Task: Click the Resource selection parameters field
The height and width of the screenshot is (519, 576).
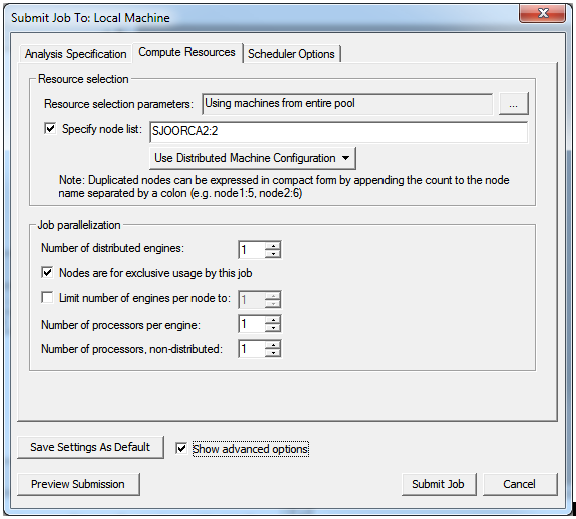Action: tap(348, 104)
